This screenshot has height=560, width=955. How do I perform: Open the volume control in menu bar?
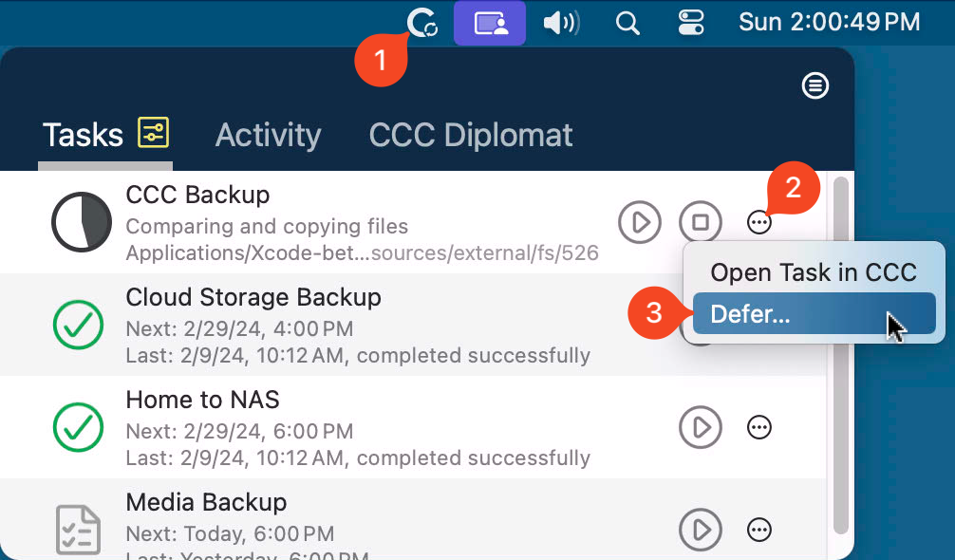point(561,23)
